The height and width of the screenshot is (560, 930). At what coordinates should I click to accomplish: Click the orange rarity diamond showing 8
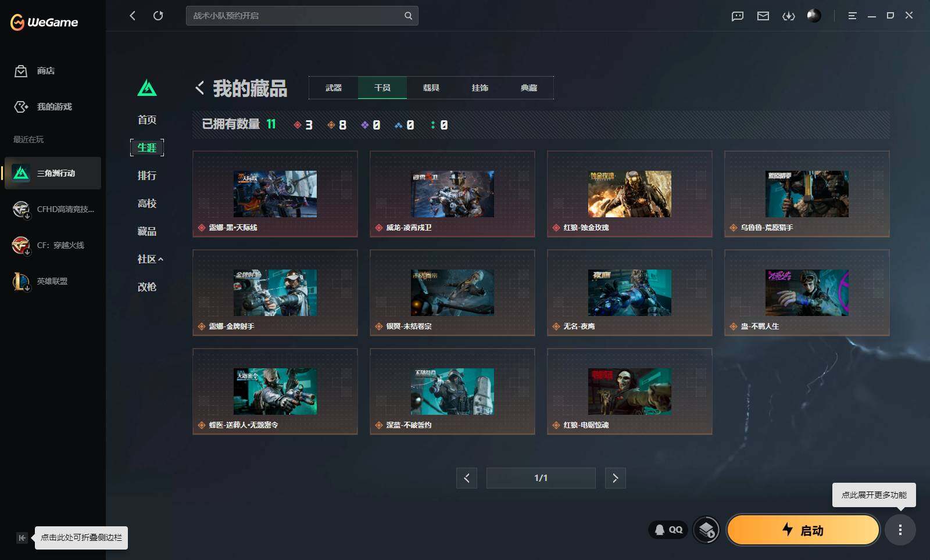[x=331, y=125]
